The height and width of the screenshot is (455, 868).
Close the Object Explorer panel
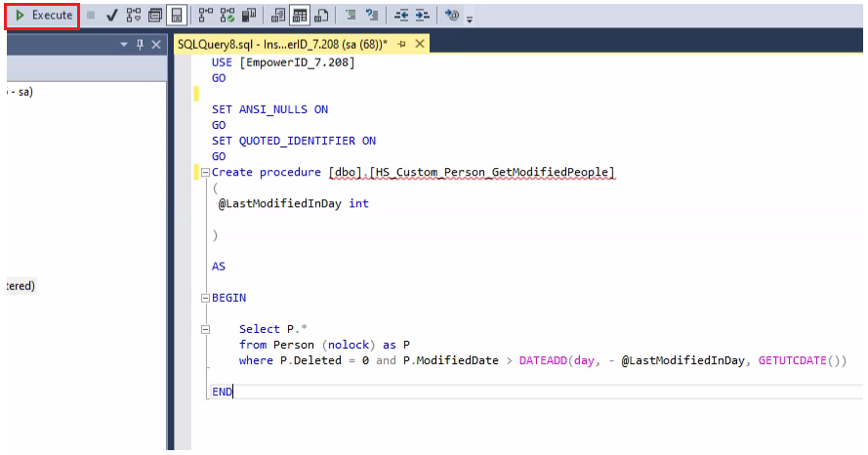156,44
